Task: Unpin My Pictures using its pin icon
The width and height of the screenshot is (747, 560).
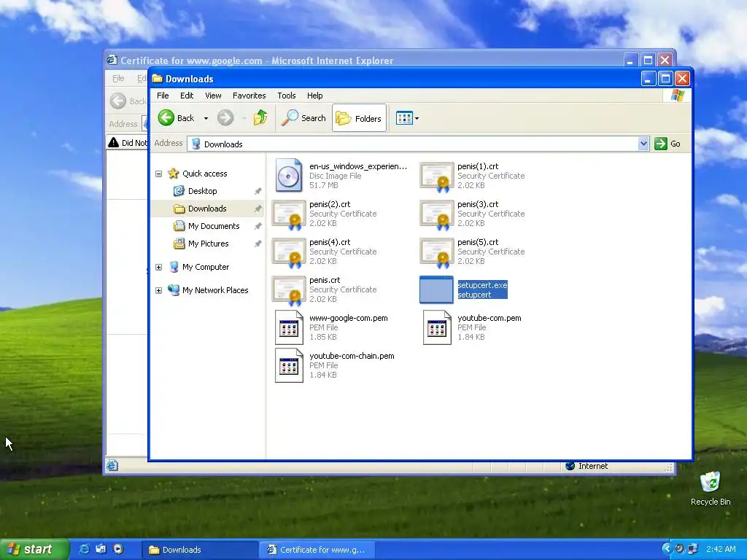Action: 258,244
